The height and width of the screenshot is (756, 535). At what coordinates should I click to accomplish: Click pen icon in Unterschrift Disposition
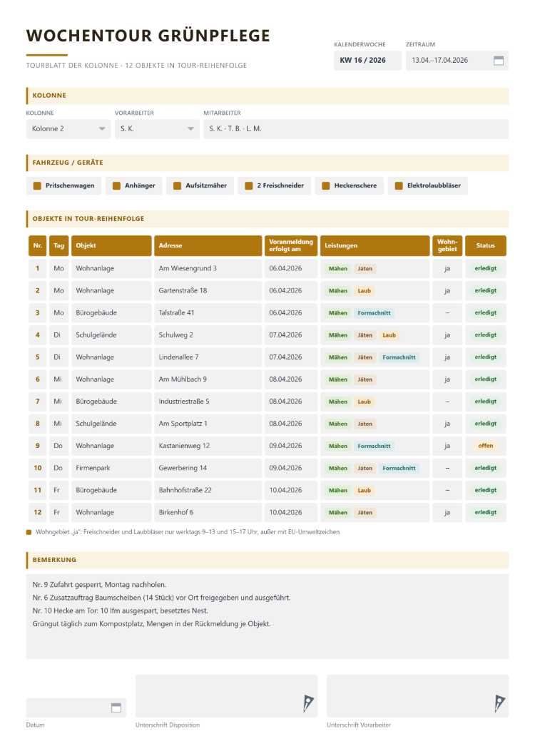[x=308, y=703]
